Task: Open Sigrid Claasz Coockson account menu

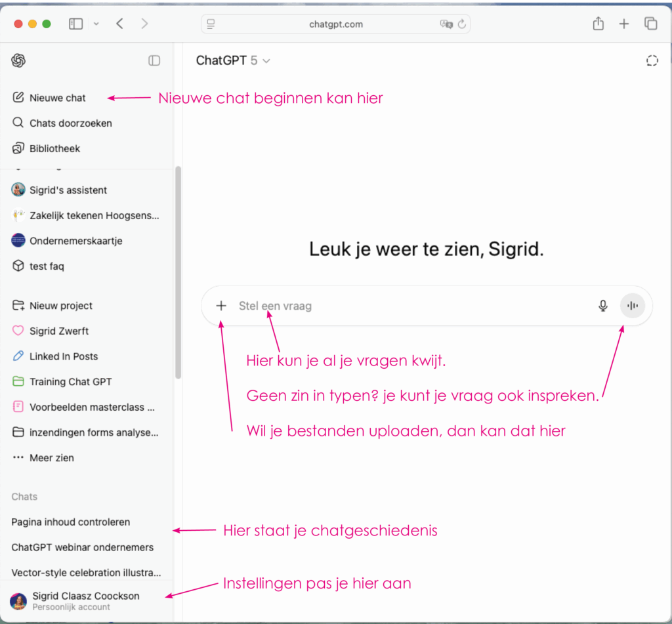Action: click(86, 601)
